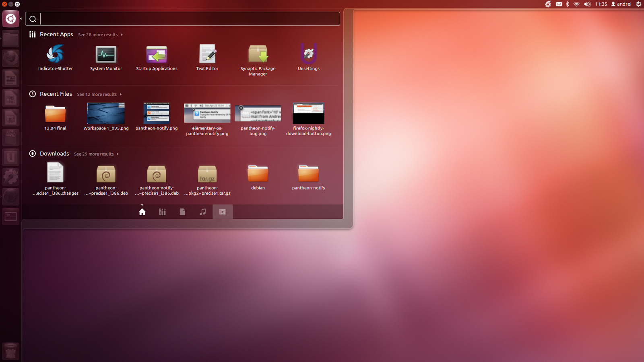
Task: Launch Indicator-Shutter from Recent Apps
Action: click(x=55, y=55)
